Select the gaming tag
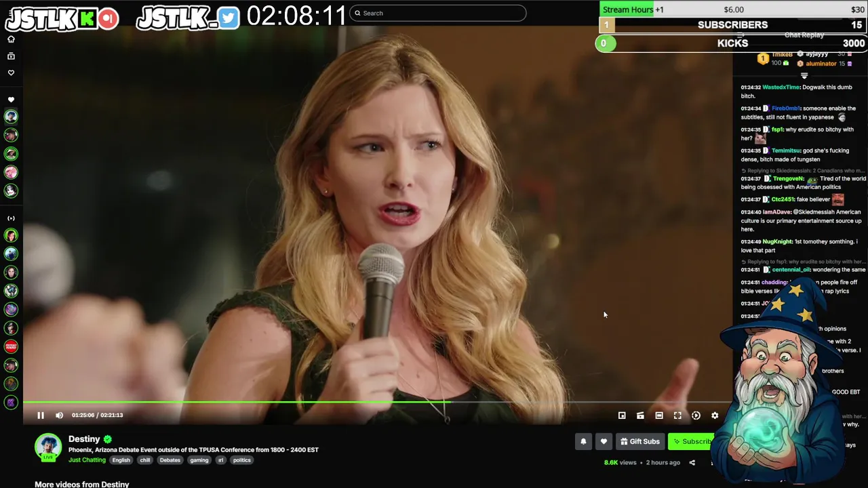 [x=199, y=460]
